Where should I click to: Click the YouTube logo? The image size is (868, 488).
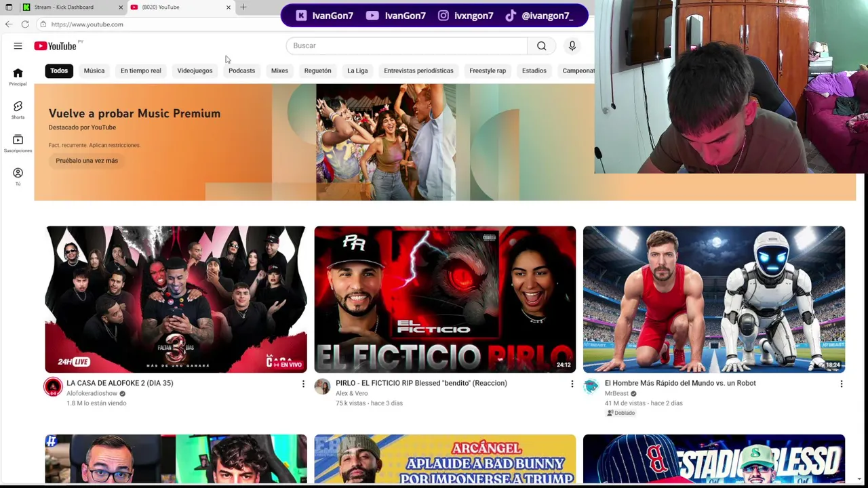click(x=56, y=46)
